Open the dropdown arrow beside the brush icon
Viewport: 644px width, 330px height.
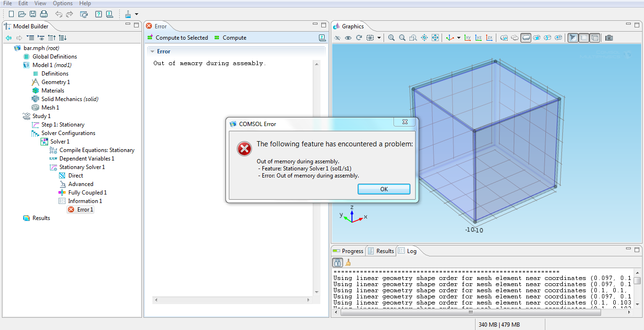136,15
